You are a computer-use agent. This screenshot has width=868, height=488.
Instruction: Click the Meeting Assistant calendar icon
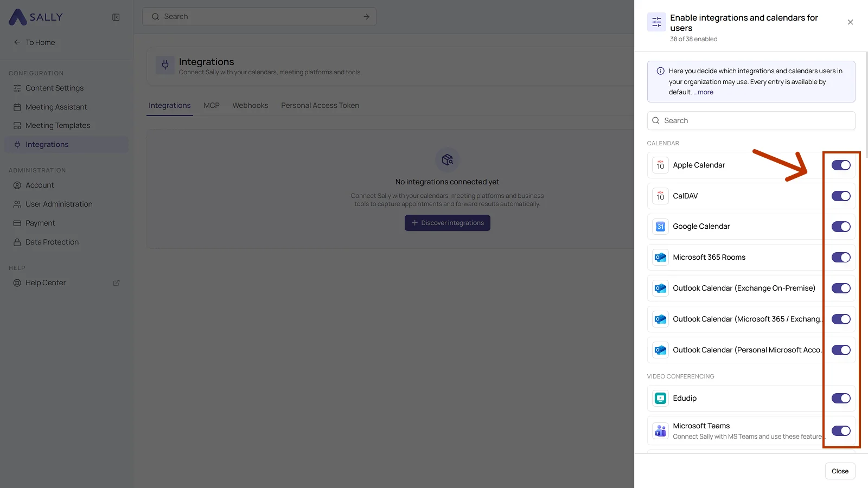[17, 107]
